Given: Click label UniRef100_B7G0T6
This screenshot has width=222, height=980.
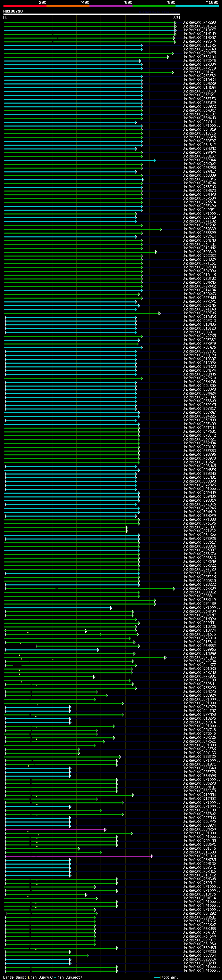Looking at the screenshot, I should click(199, 60).
